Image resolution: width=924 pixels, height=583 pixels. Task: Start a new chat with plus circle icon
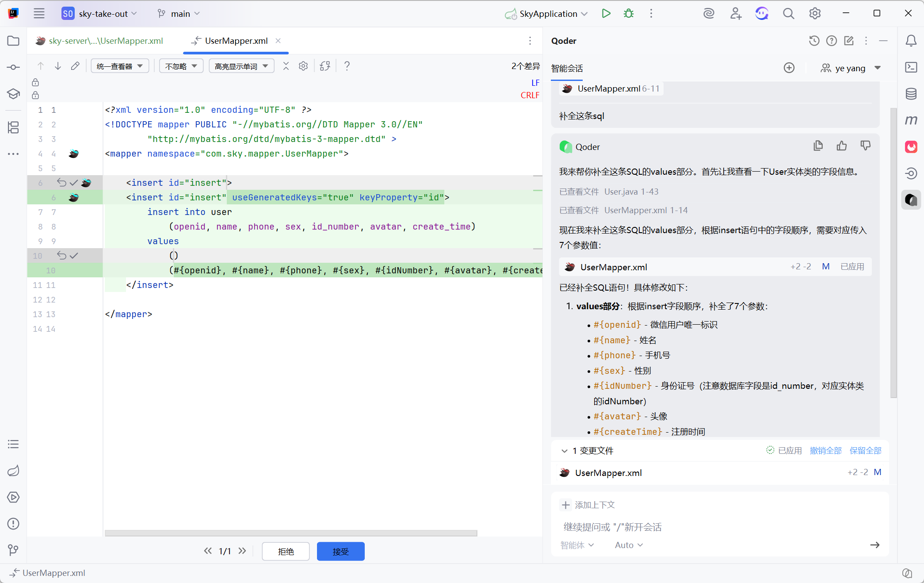pyautogui.click(x=789, y=68)
